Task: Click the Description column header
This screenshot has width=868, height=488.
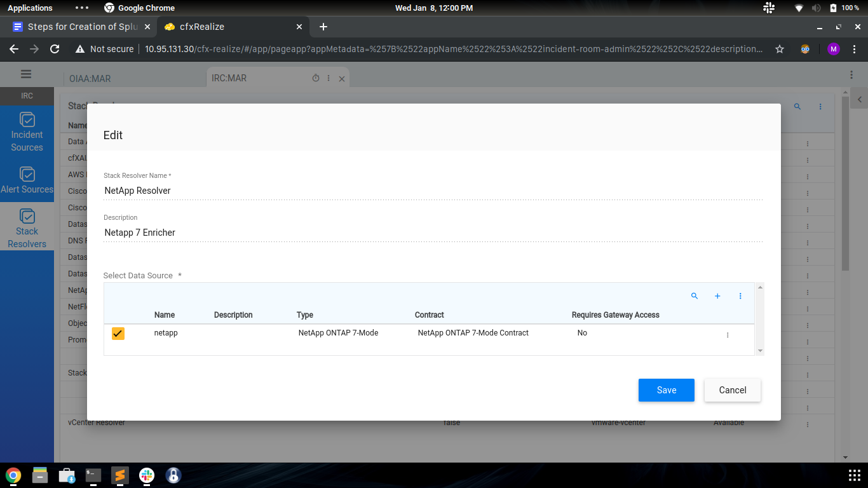Action: point(233,315)
